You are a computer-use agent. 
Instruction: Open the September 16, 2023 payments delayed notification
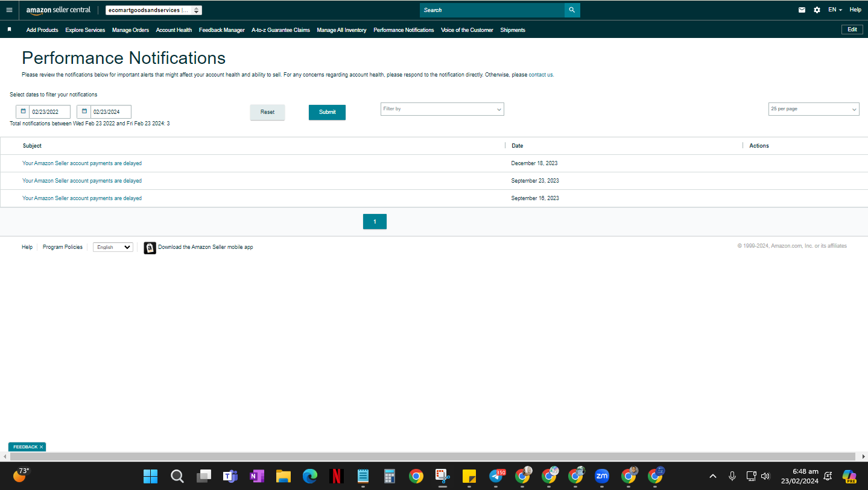coord(82,198)
